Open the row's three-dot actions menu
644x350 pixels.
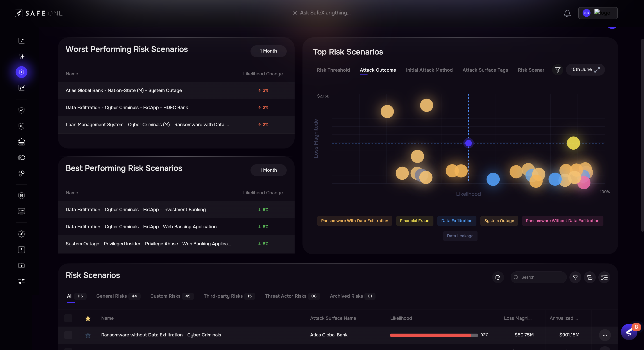[x=605, y=335]
